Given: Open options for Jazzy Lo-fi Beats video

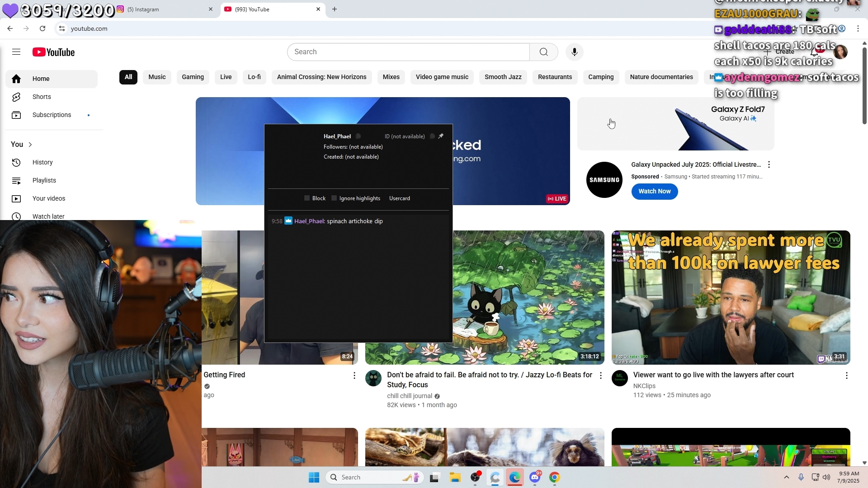Looking at the screenshot, I should coord(601,375).
